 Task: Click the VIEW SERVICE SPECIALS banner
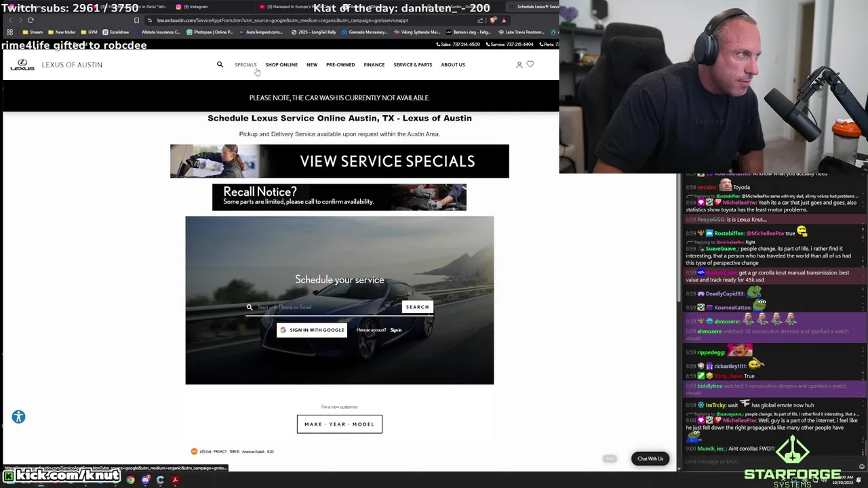coord(339,161)
